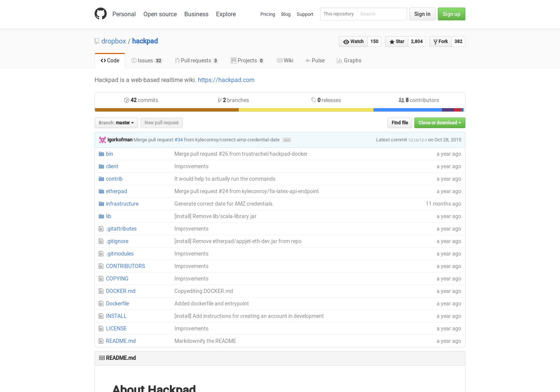560x392 pixels.
Task: Open the Branch: master dropdown
Action: (x=116, y=122)
